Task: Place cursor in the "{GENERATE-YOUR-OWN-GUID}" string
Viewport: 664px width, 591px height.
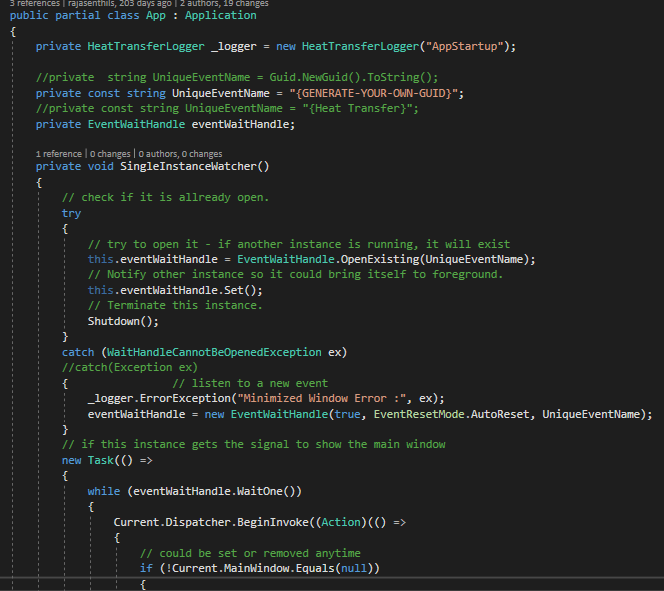Action: (376, 93)
